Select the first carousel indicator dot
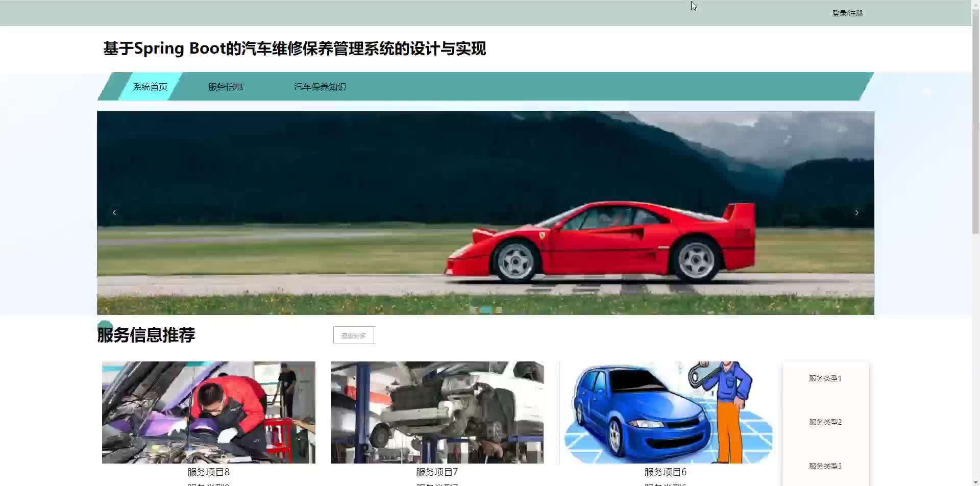The image size is (980, 486). point(473,310)
